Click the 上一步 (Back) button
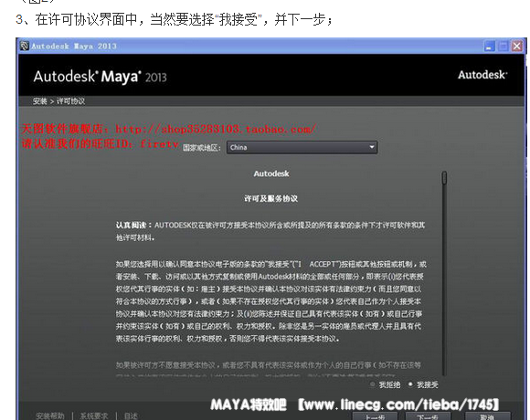Screen dimensions: 530x420 376,416
